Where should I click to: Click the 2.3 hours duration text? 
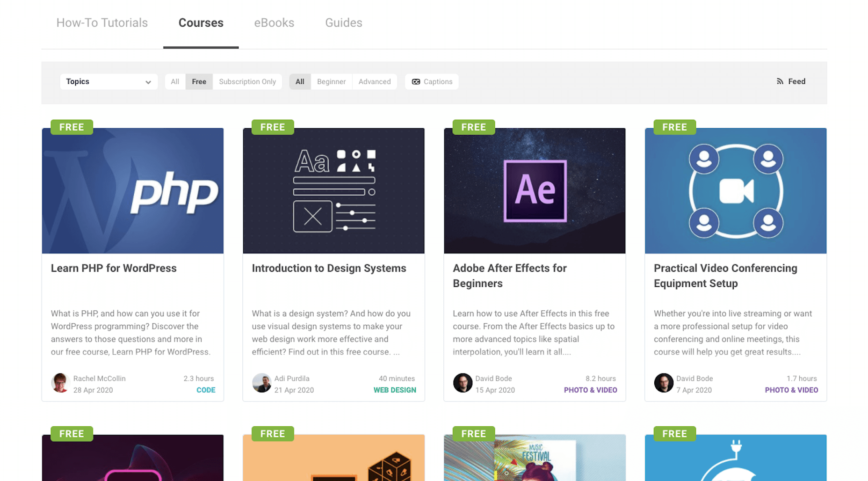point(199,379)
